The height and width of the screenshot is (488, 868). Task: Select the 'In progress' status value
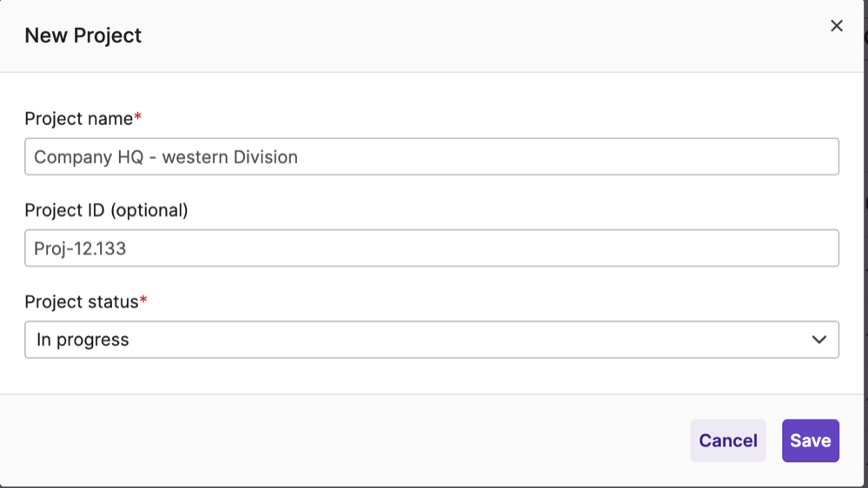pyautogui.click(x=83, y=340)
